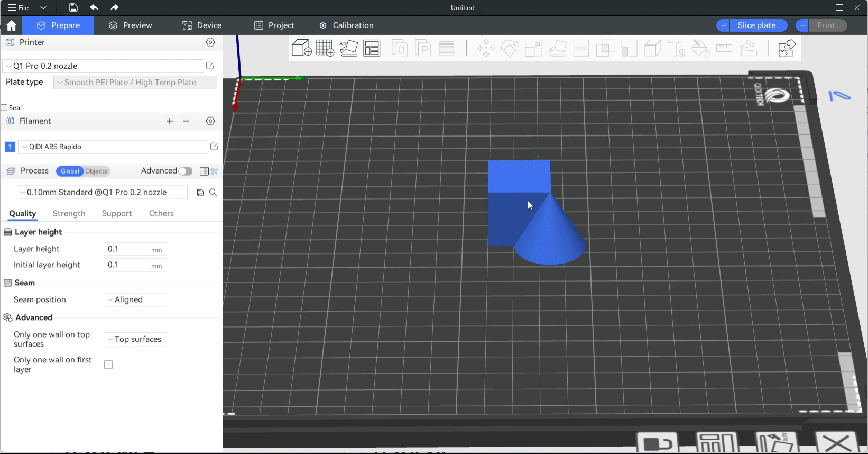Click the Add plate grid icon
The height and width of the screenshot is (454, 868).
325,48
